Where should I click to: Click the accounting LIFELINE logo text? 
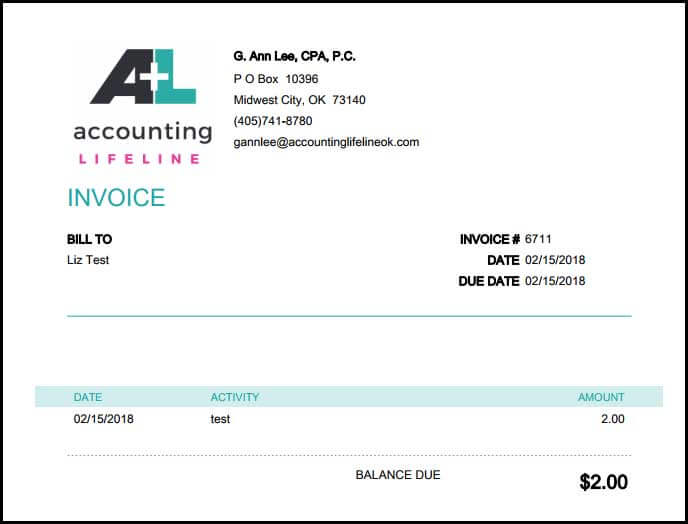(x=143, y=143)
